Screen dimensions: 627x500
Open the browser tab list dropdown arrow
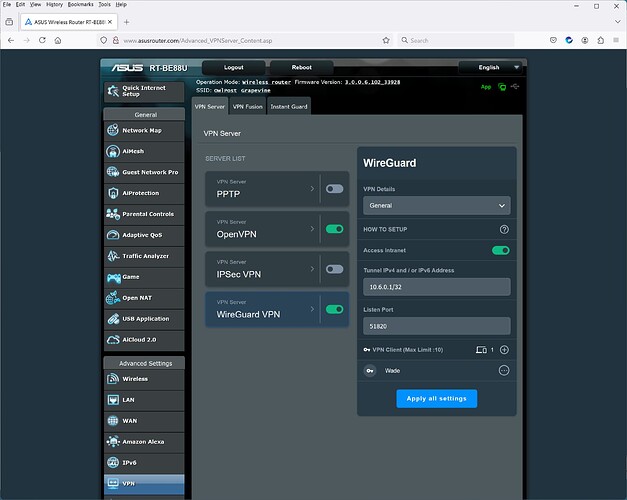pyautogui.click(x=617, y=22)
